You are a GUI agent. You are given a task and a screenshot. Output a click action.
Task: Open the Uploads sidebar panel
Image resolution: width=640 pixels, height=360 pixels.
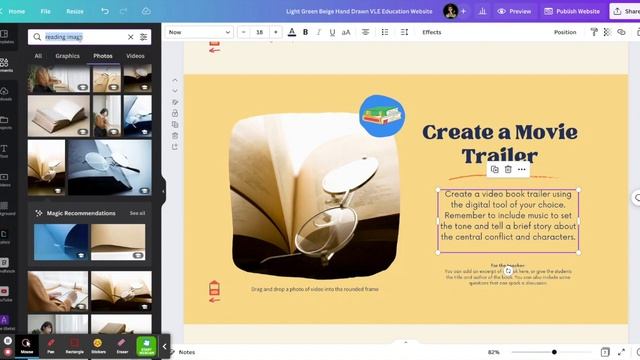[5, 93]
